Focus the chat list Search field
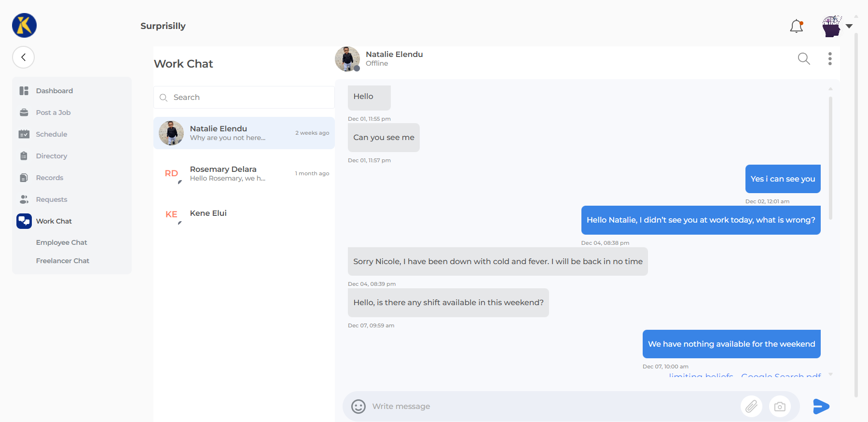Screen dimensions: 868x422 tap(244, 98)
